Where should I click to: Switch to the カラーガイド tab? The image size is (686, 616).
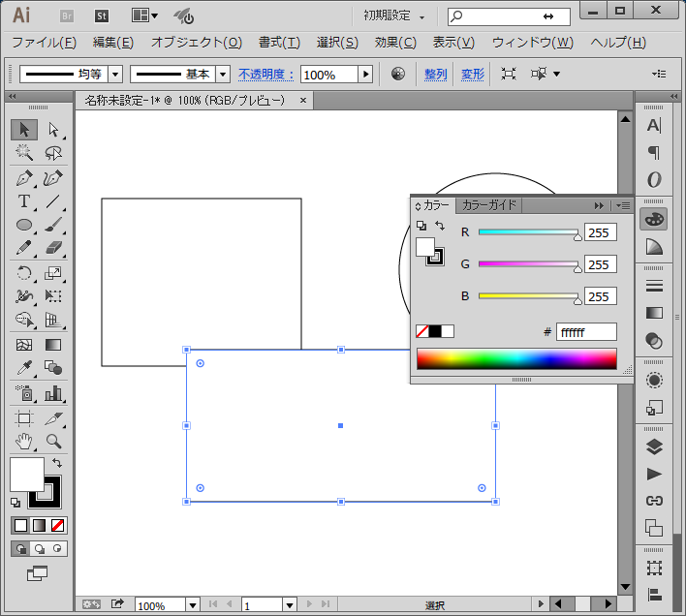click(x=489, y=205)
